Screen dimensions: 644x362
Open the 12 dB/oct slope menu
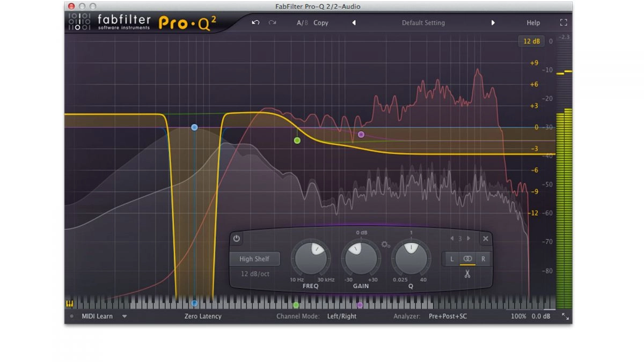254,274
